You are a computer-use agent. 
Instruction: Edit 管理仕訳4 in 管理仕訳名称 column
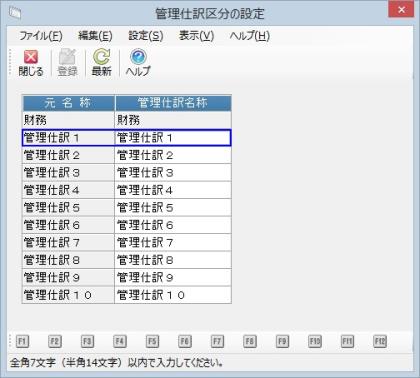(x=173, y=190)
